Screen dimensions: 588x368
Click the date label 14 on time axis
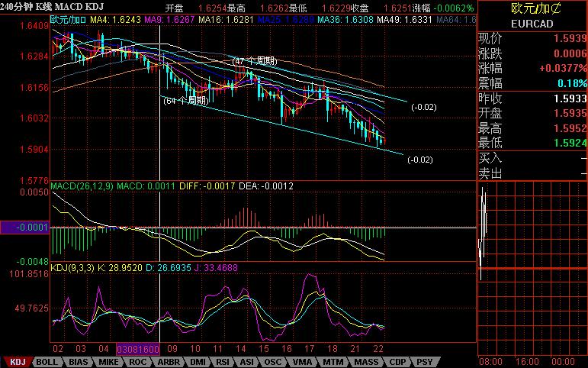pos(241,349)
